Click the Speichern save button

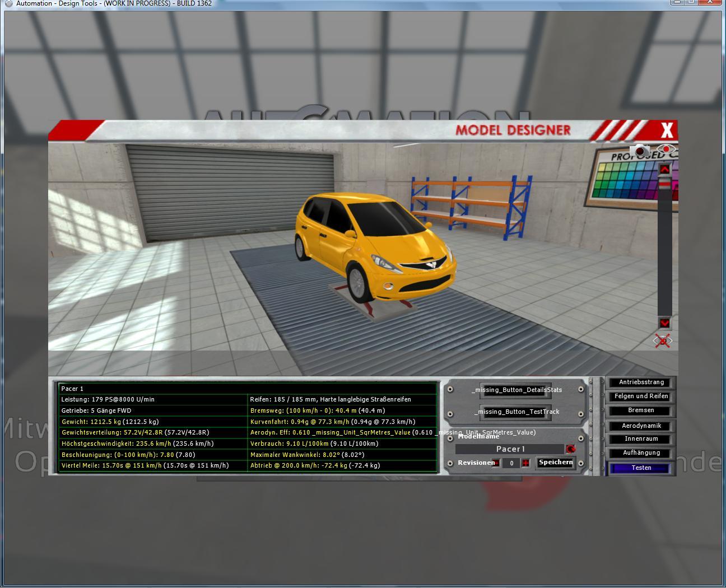(555, 463)
